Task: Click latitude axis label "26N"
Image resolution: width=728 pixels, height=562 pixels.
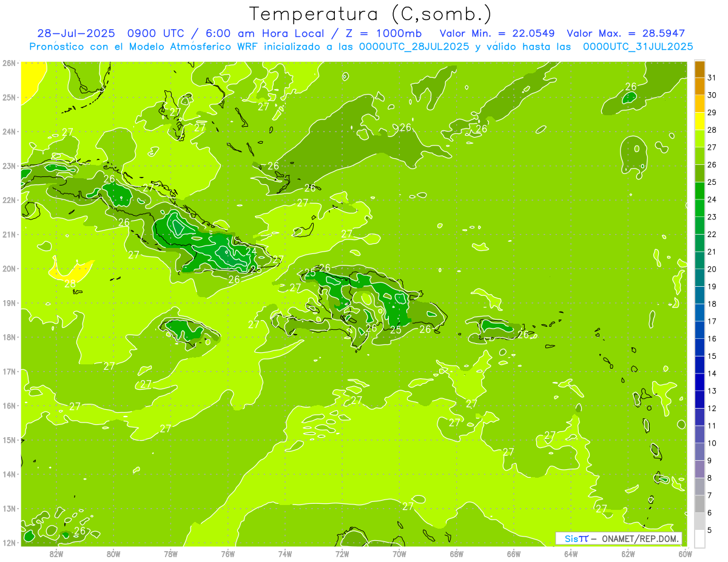Action: point(8,63)
